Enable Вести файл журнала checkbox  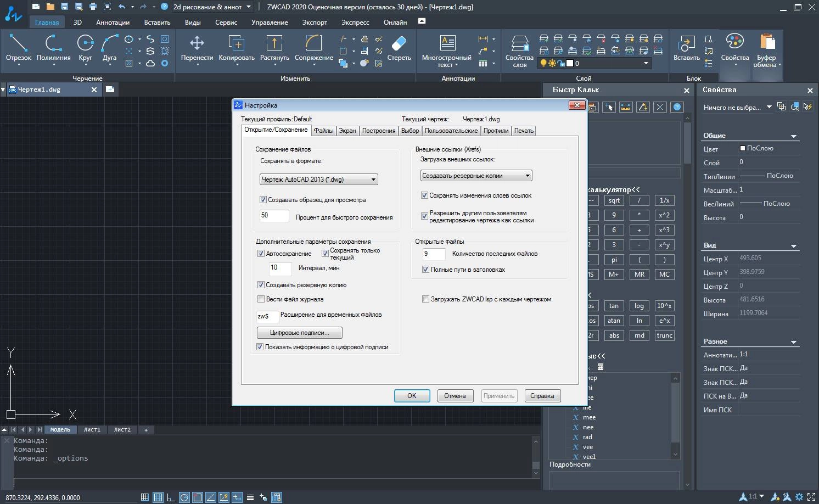pos(261,299)
